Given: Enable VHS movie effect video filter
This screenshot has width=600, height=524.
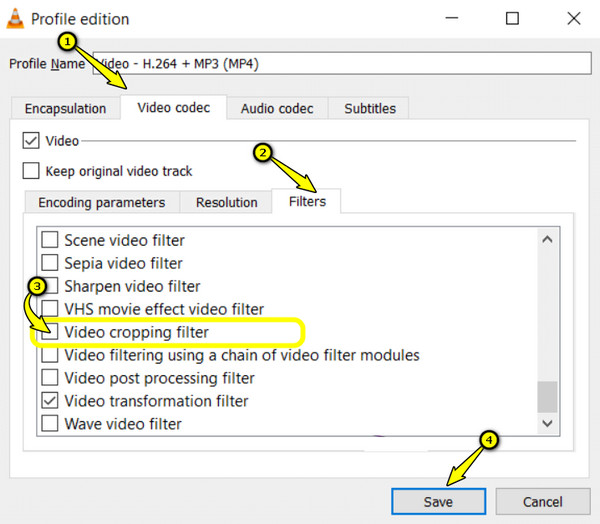Looking at the screenshot, I should click(x=50, y=309).
